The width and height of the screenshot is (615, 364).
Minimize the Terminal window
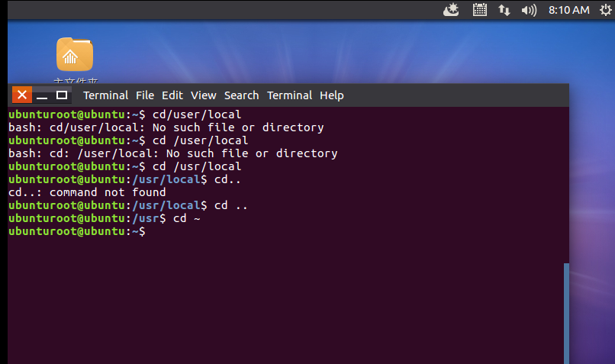pos(42,95)
